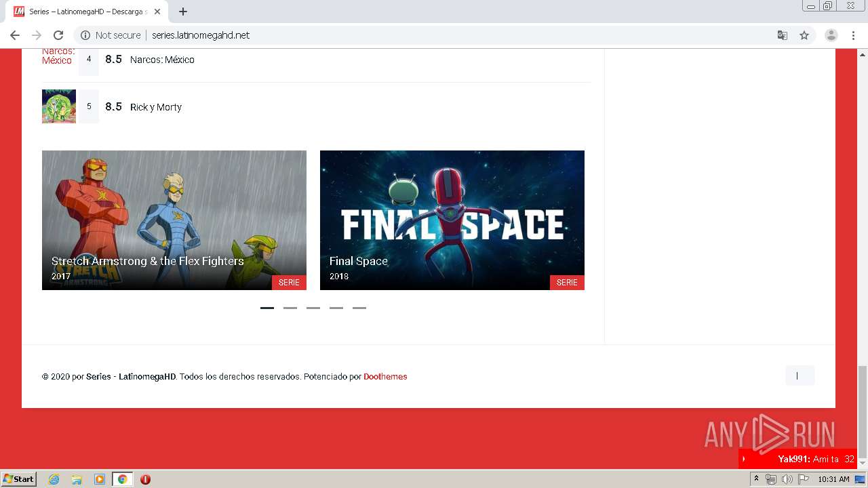Click the footer box on the right
Viewport: 868px width, 488px height.
click(800, 375)
